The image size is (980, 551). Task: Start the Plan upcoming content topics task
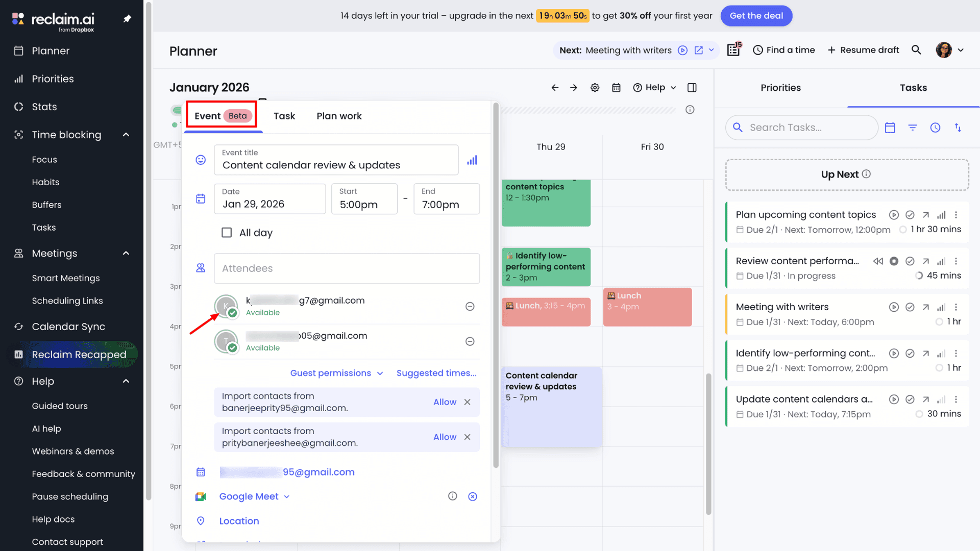[893, 215]
